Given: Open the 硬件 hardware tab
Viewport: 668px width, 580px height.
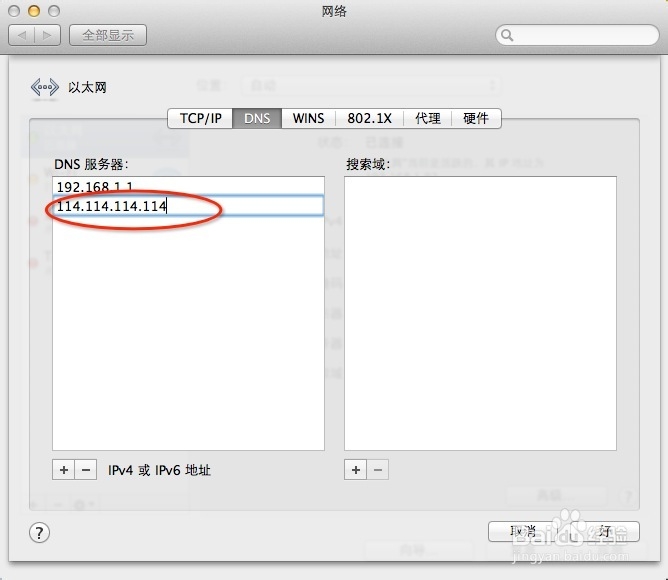Looking at the screenshot, I should 476,118.
